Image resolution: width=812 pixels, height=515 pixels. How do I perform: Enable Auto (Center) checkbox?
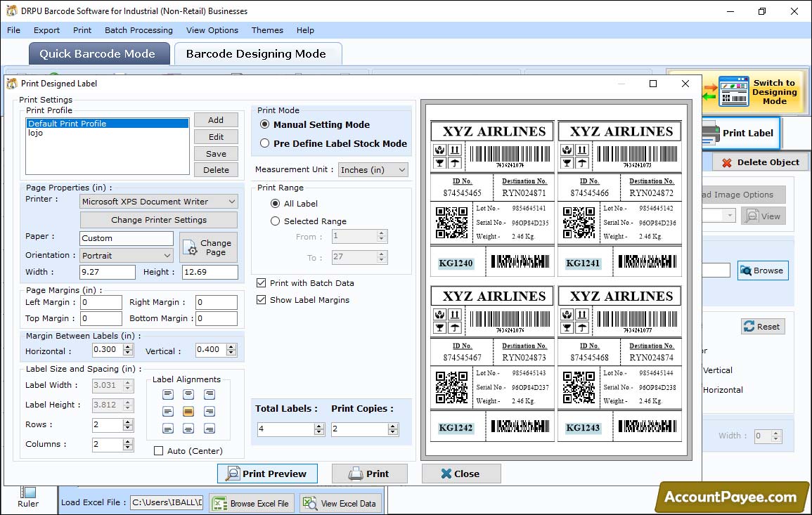coord(158,451)
